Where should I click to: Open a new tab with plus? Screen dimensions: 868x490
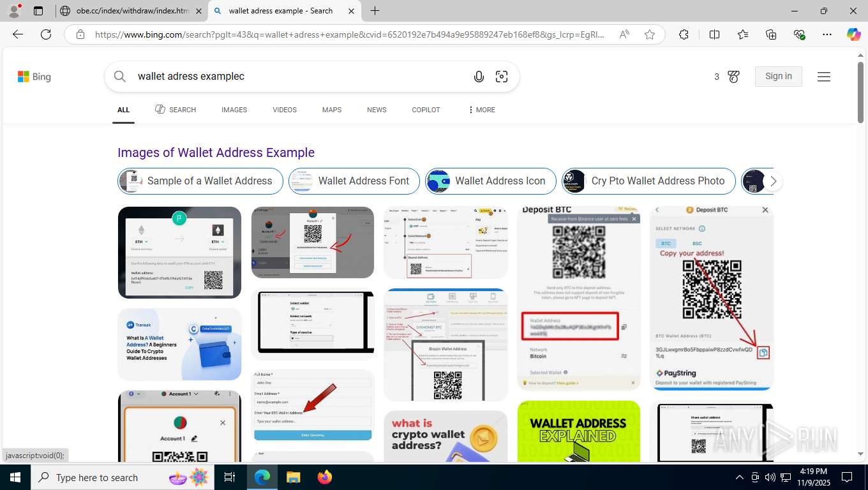coord(375,11)
